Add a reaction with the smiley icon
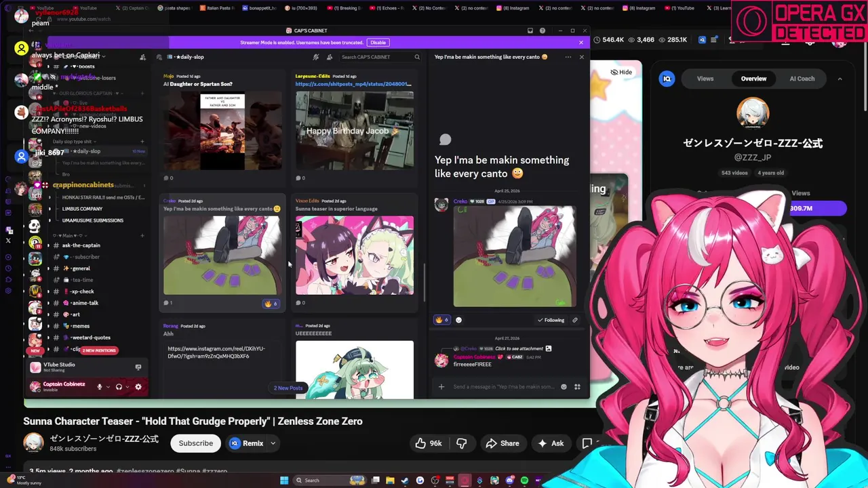Screen dimensions: 868x488 (458, 320)
